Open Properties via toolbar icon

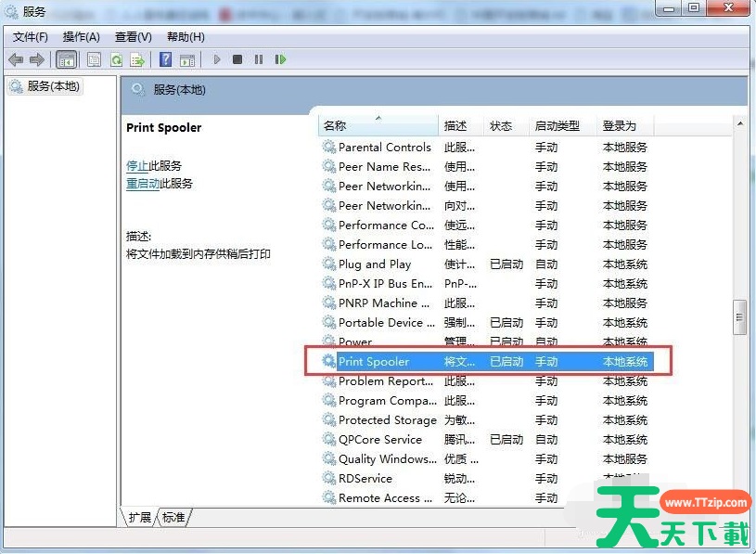coord(94,59)
